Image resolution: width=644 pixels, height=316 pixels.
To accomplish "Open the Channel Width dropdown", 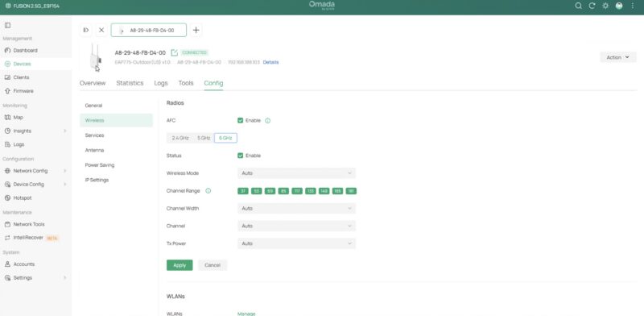I will click(x=296, y=209).
